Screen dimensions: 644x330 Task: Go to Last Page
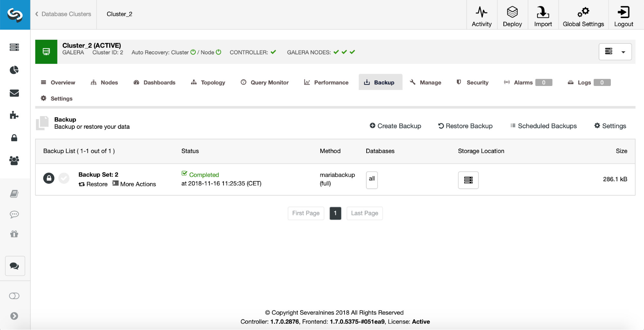coord(364,213)
